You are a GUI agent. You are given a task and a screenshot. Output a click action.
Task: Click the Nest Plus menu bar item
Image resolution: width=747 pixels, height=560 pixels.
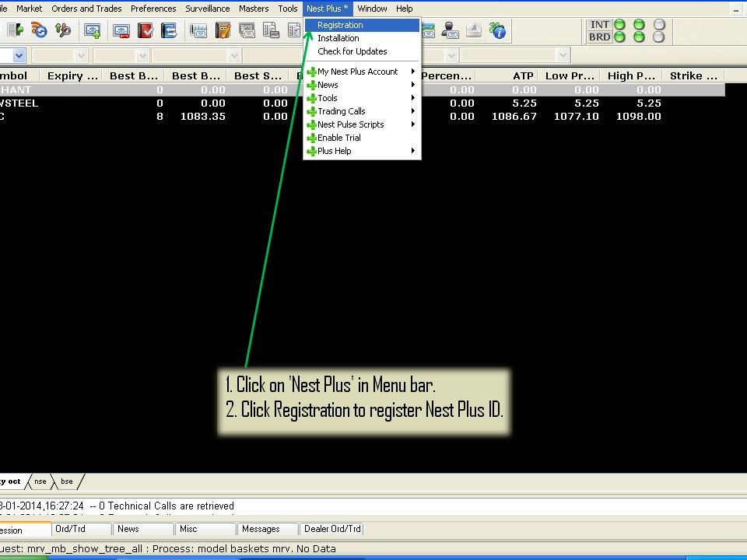[x=328, y=9]
